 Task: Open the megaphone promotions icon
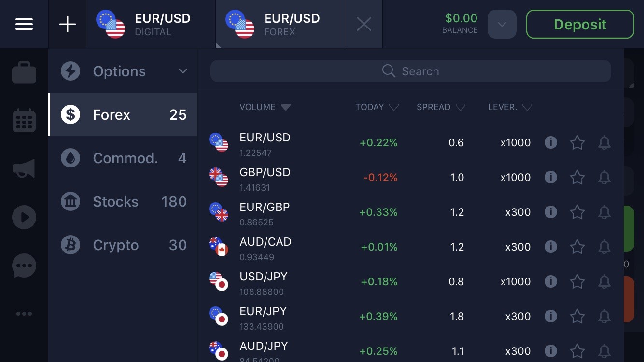click(x=24, y=168)
